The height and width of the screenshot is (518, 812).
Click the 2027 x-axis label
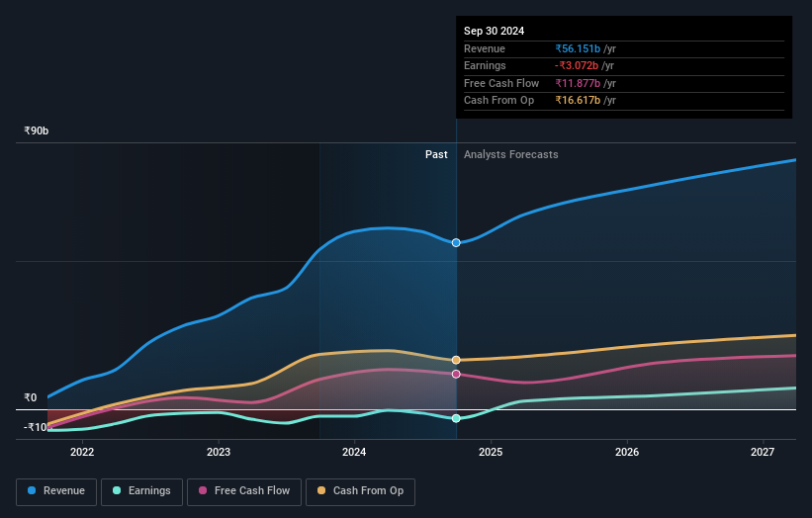pyautogui.click(x=763, y=452)
